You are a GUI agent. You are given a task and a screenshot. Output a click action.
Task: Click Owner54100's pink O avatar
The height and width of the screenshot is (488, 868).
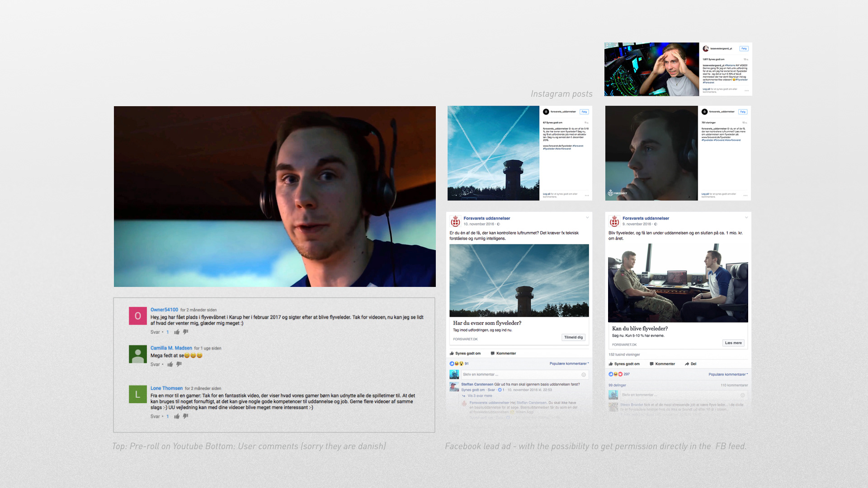coord(138,316)
